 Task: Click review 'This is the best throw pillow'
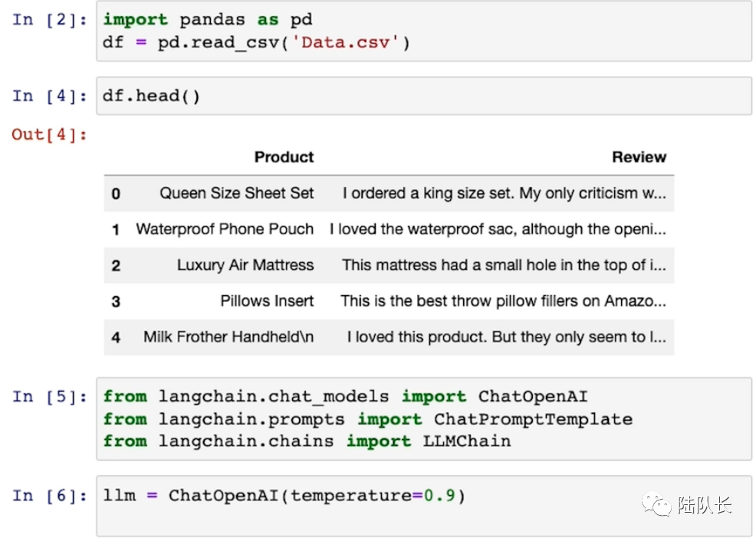[503, 301]
